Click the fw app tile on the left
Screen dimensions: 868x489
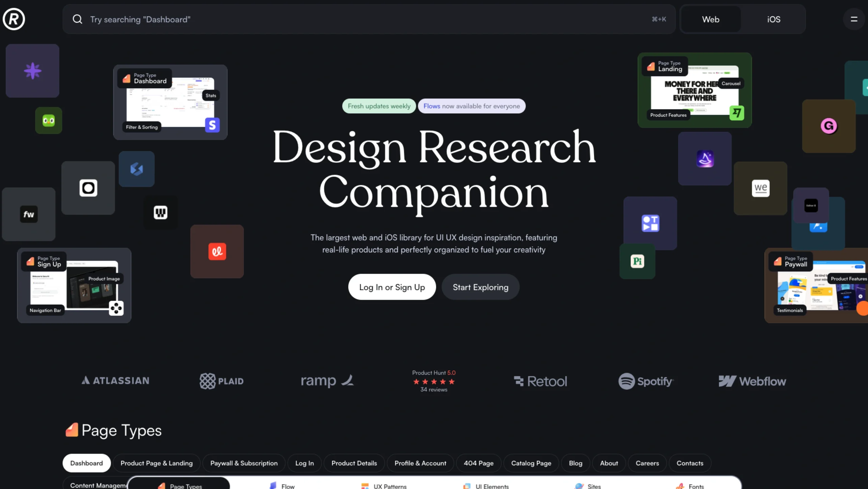[28, 214]
